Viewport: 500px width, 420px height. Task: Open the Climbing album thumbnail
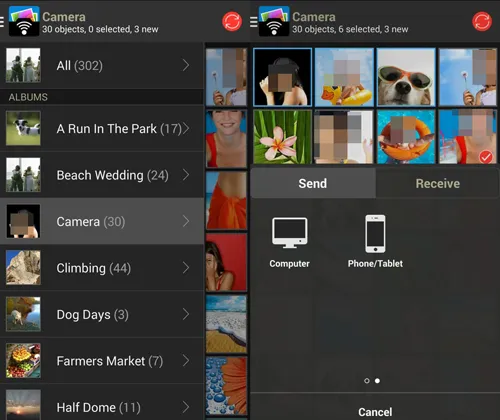tap(23, 268)
